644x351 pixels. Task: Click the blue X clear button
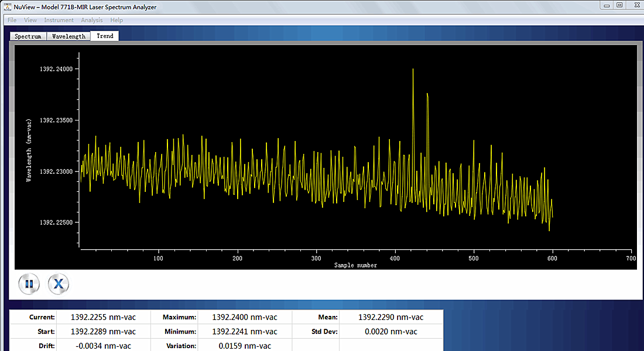coord(58,284)
